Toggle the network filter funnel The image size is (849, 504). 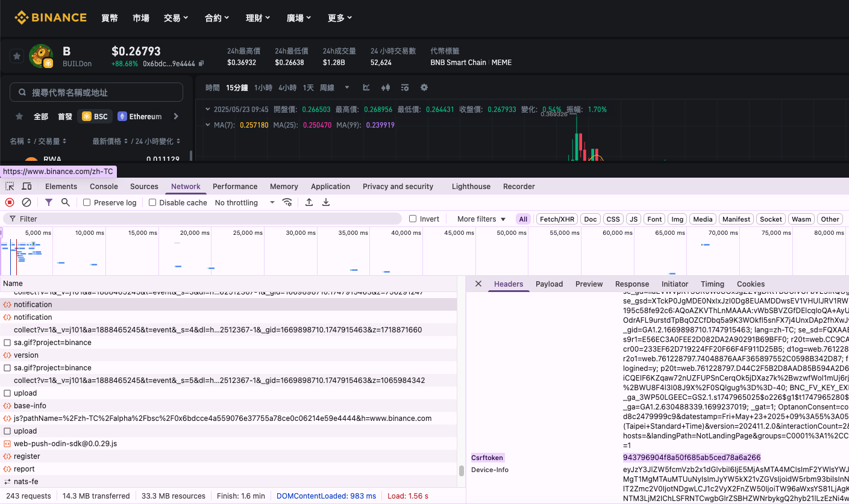[49, 202]
